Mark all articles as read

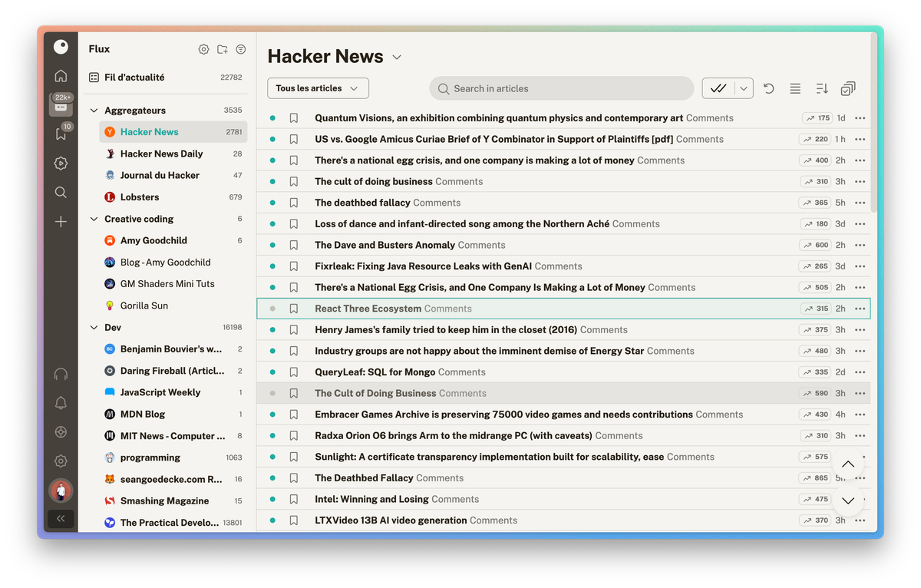[718, 88]
